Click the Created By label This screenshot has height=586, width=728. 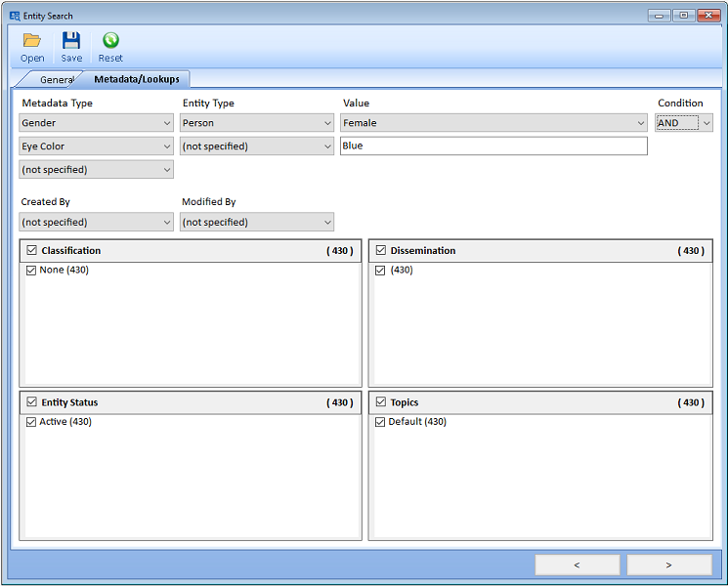point(46,202)
